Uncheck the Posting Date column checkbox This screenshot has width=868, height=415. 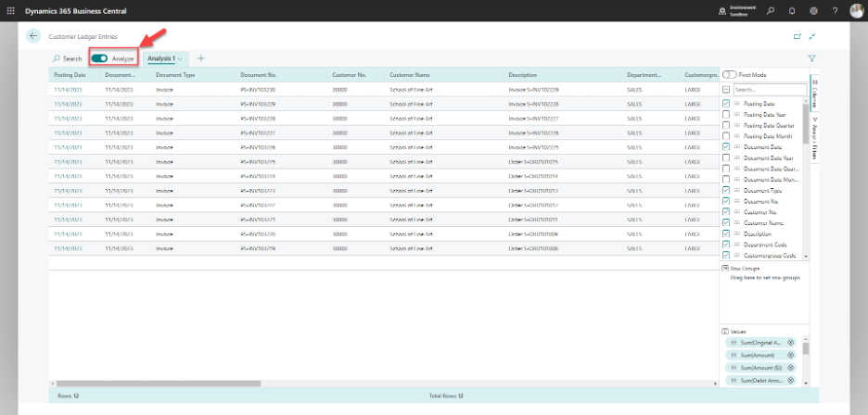click(x=726, y=104)
